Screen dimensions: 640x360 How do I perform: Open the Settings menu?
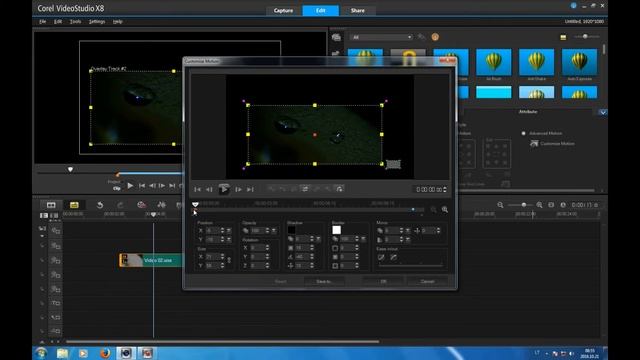(97, 22)
